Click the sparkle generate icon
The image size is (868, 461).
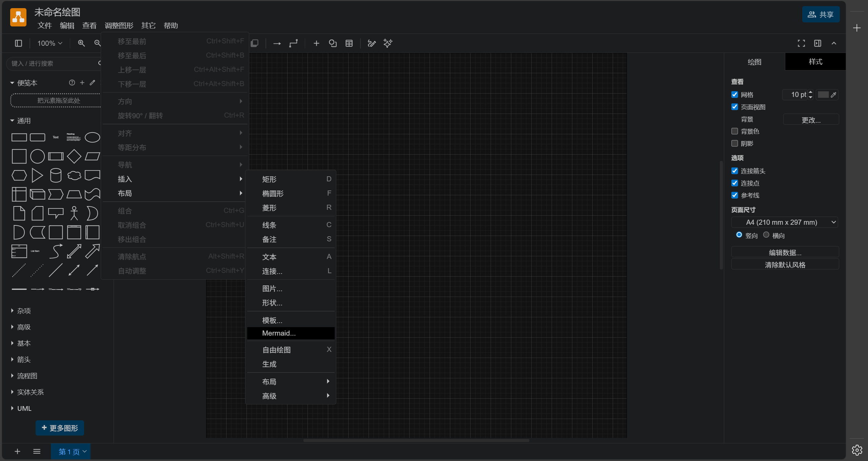pyautogui.click(x=388, y=43)
